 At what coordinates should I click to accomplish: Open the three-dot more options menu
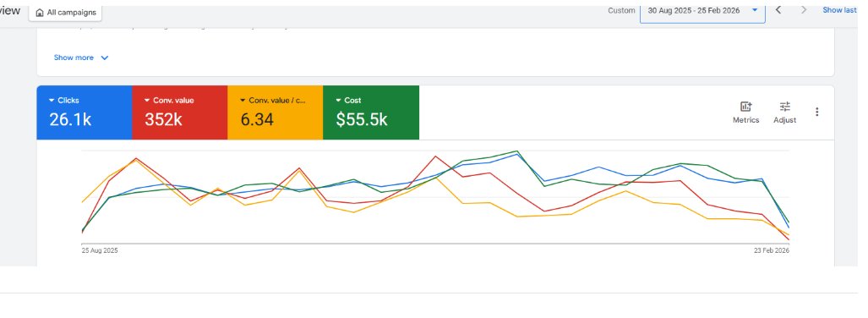pyautogui.click(x=817, y=112)
